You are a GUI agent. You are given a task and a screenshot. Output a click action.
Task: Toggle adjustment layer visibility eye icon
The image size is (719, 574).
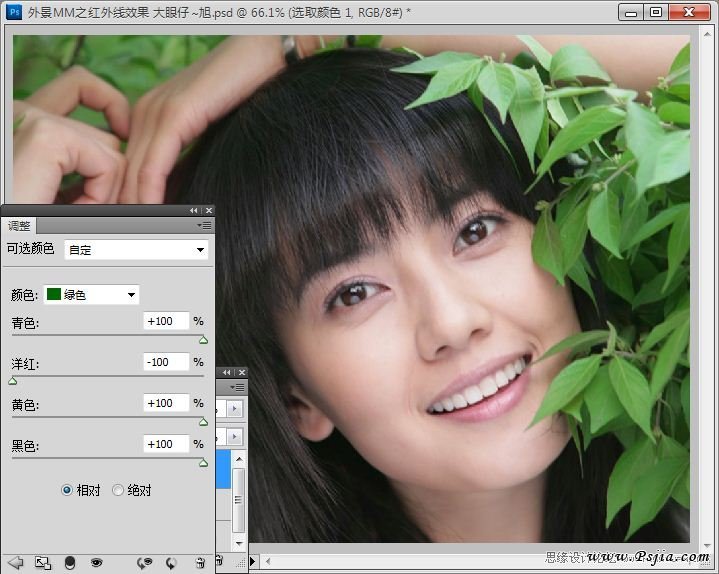[x=96, y=563]
